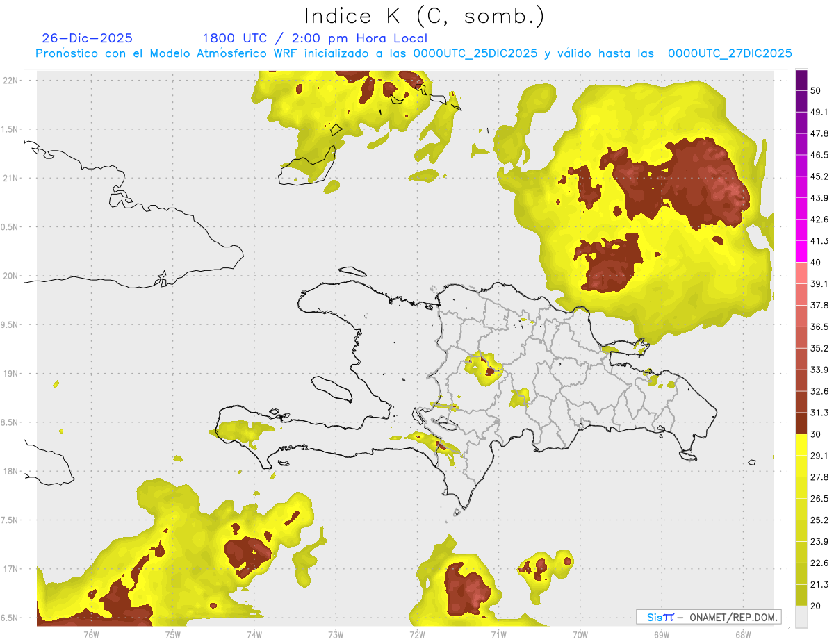Pick the bright yellow swatch between 29.1 and 30
Viewport: 834px width, 644px height.
[x=801, y=445]
